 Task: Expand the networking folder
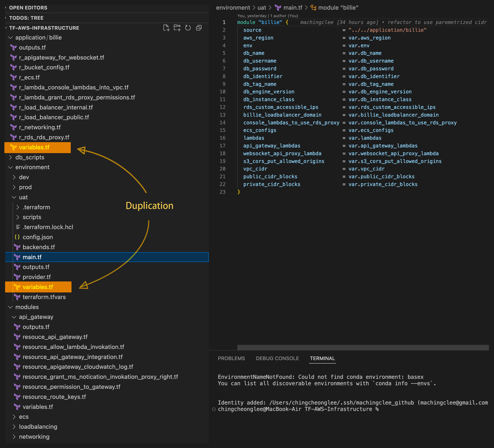tap(107, 437)
